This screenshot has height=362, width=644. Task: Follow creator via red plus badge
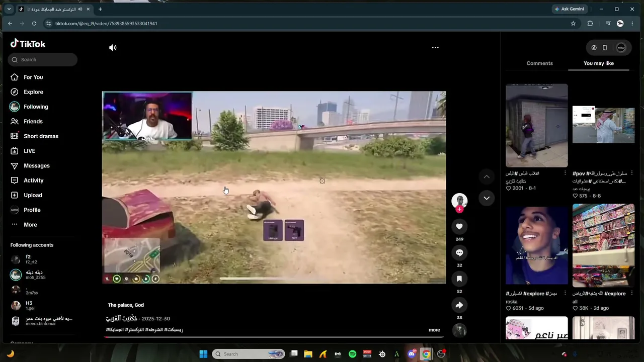click(459, 209)
